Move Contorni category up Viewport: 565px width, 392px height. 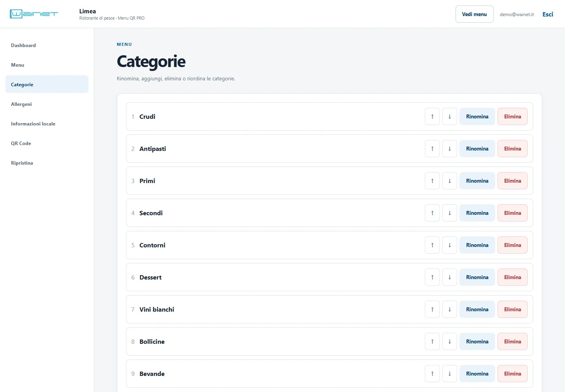pyautogui.click(x=432, y=245)
